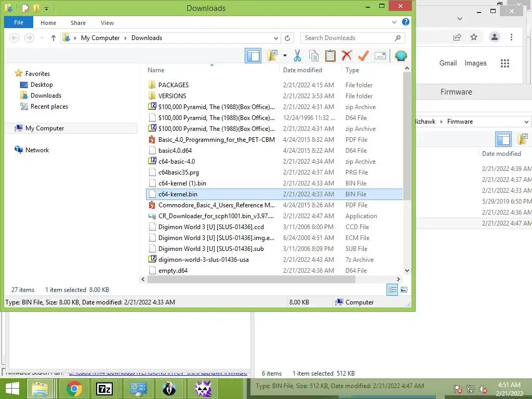Switch to the Share ribbon tab
The width and height of the screenshot is (532, 399).
click(x=78, y=23)
